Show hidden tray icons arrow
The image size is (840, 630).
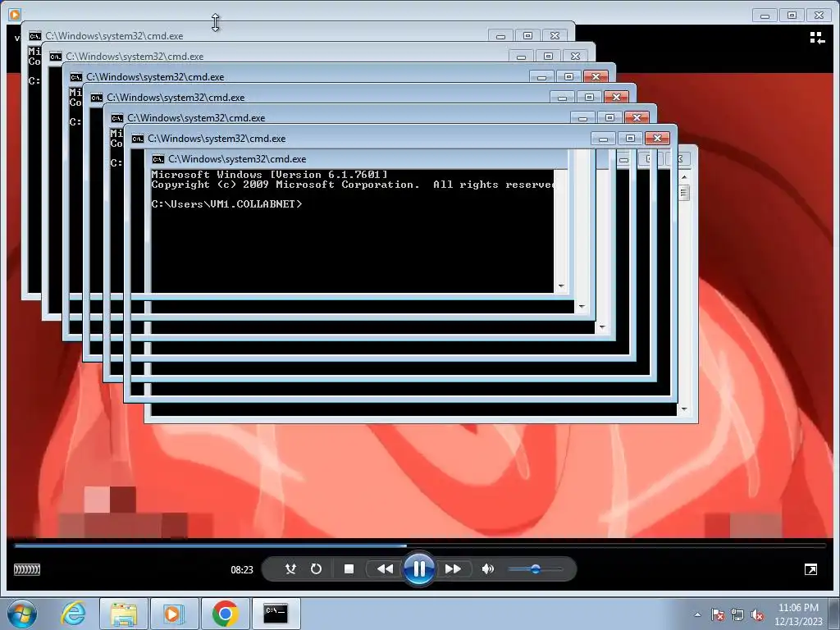tap(697, 614)
